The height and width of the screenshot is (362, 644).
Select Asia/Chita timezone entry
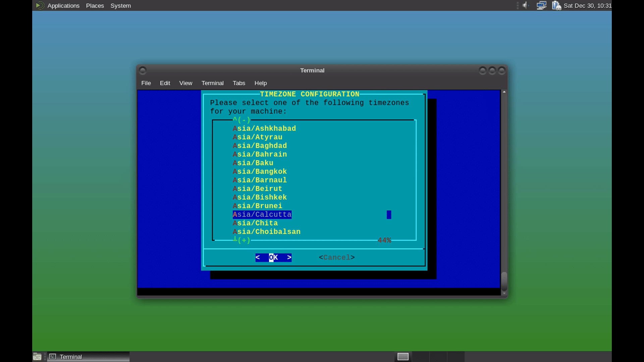pyautogui.click(x=255, y=223)
